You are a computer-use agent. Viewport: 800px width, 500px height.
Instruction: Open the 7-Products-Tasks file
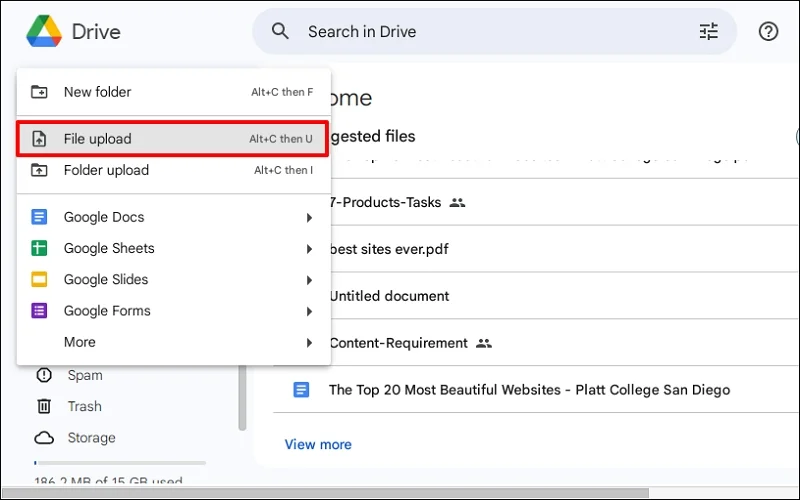(385, 203)
